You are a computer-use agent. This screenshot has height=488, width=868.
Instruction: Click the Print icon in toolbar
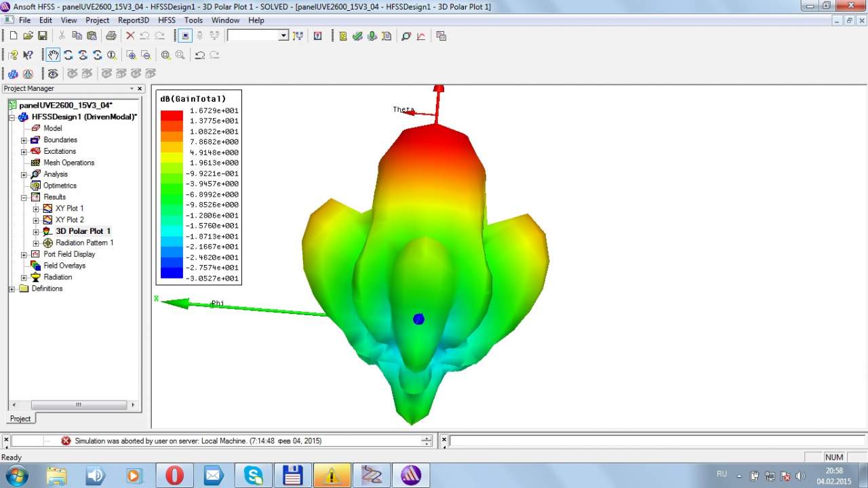(x=111, y=35)
